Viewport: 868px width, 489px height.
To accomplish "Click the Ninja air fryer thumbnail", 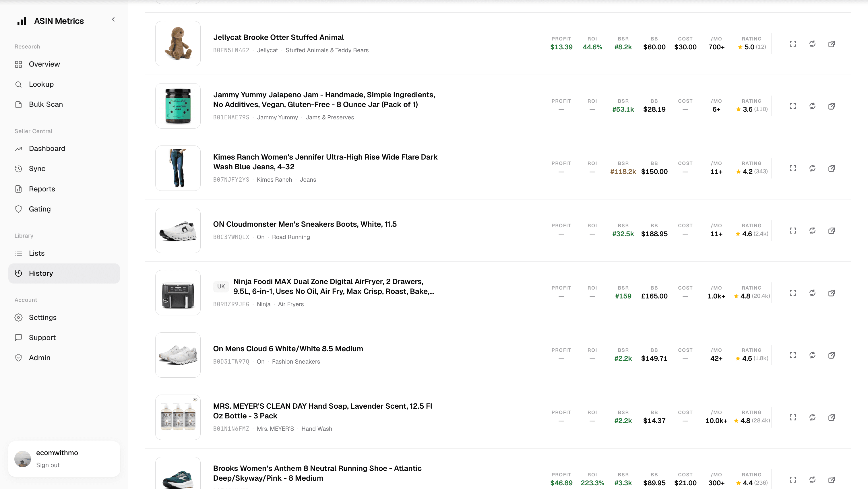I will click(178, 293).
